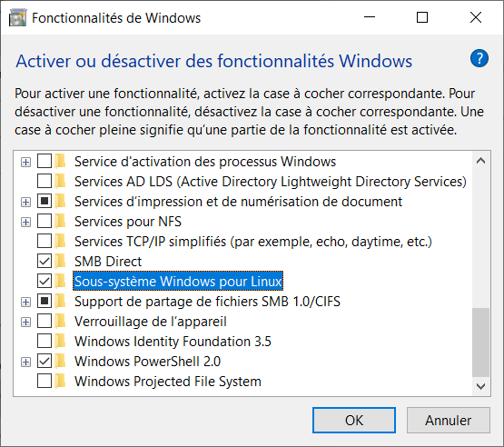Enable Windows Projected File System checkbox
The image size is (504, 447).
pyautogui.click(x=44, y=381)
